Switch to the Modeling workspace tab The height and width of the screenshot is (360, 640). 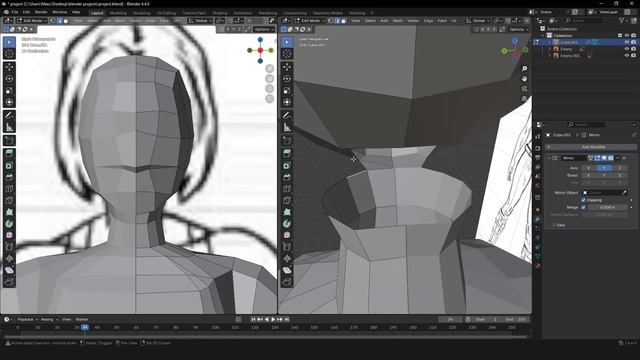coord(118,13)
